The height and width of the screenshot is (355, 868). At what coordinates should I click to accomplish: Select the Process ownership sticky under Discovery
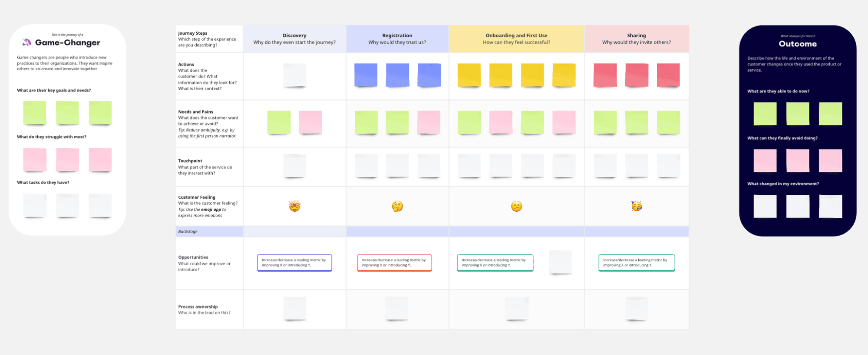pos(295,309)
